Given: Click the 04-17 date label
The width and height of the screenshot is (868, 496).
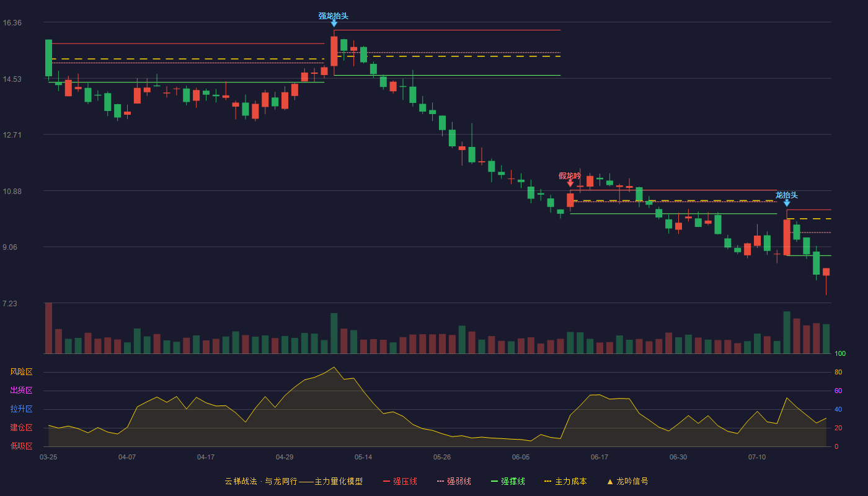Looking at the screenshot, I should tap(206, 457).
